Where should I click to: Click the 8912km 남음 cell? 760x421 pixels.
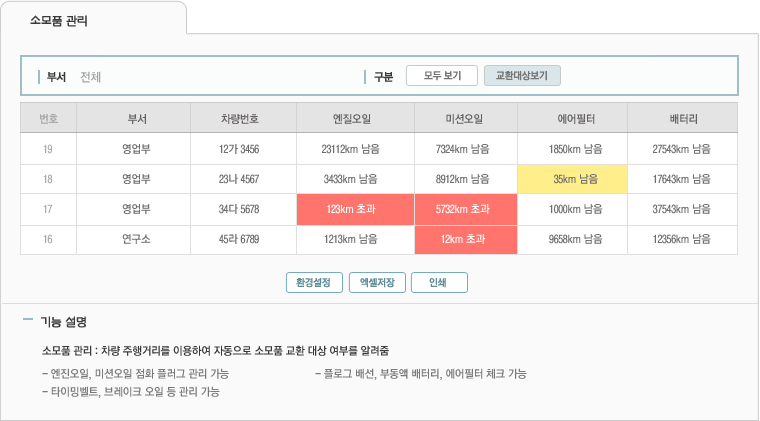466,179
